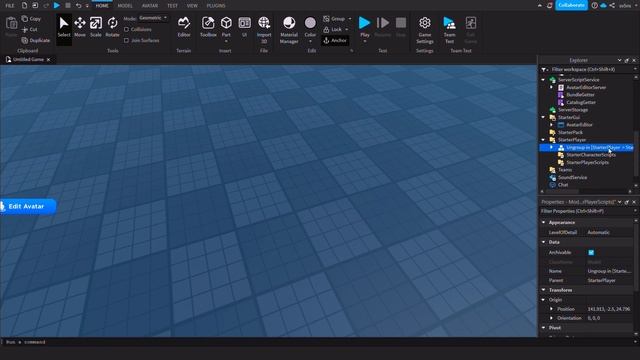Click the small play icon in quick access bar
Image resolution: width=640 pixels, height=360 pixels.
[57, 5]
